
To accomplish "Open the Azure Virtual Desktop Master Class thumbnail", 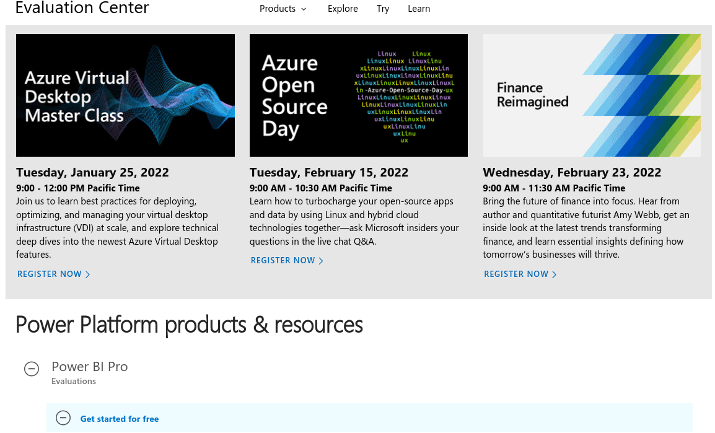I will pyautogui.click(x=125, y=95).
